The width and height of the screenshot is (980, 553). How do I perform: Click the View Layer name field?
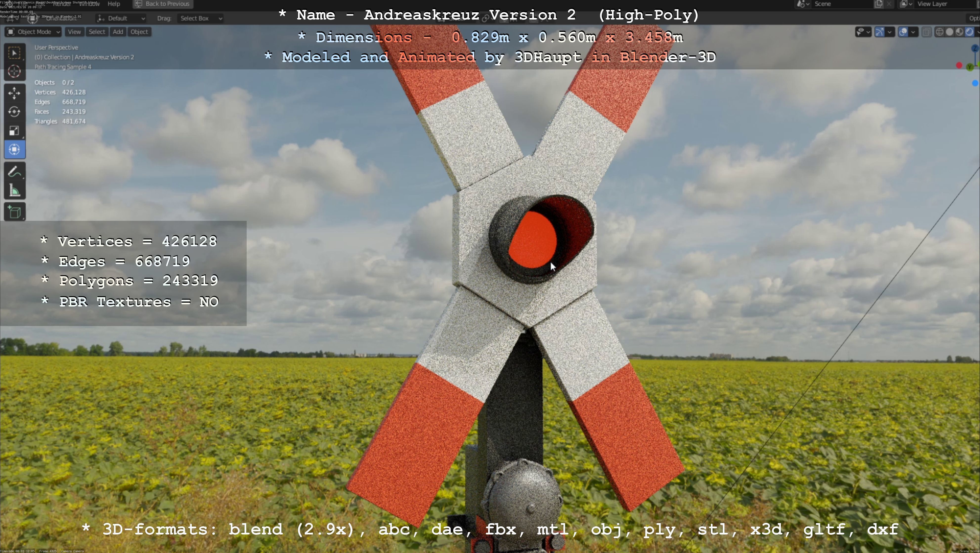tap(946, 4)
